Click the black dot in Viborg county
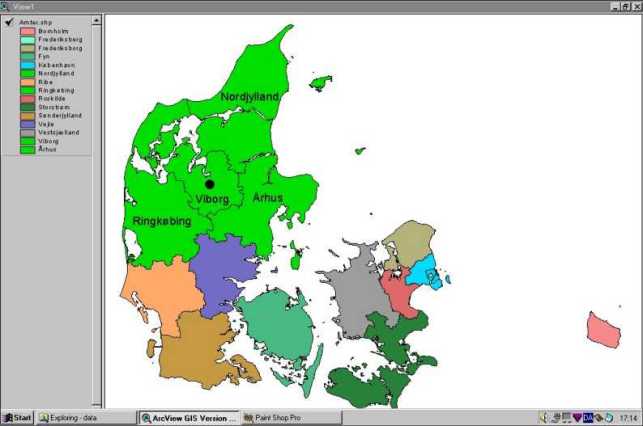This screenshot has height=426, width=643. coord(210,184)
